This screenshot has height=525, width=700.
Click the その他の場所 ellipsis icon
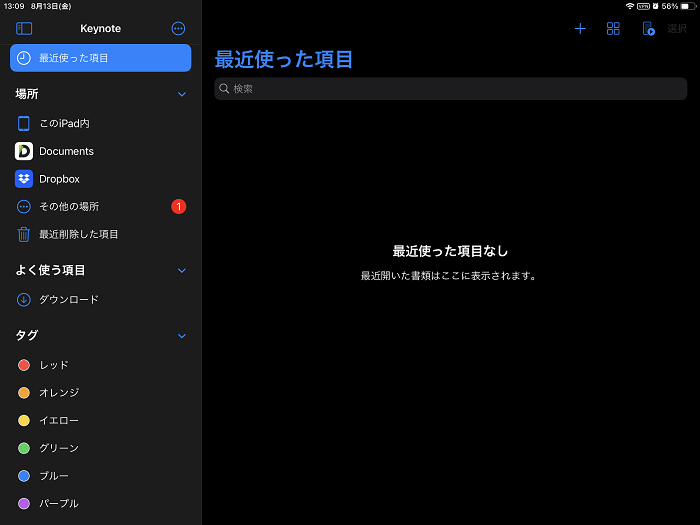pos(24,207)
